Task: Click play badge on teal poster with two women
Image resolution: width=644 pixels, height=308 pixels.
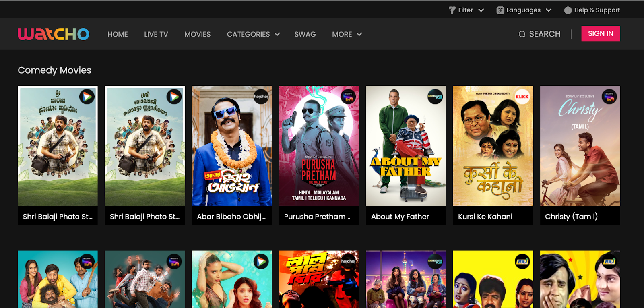Action: tap(261, 262)
